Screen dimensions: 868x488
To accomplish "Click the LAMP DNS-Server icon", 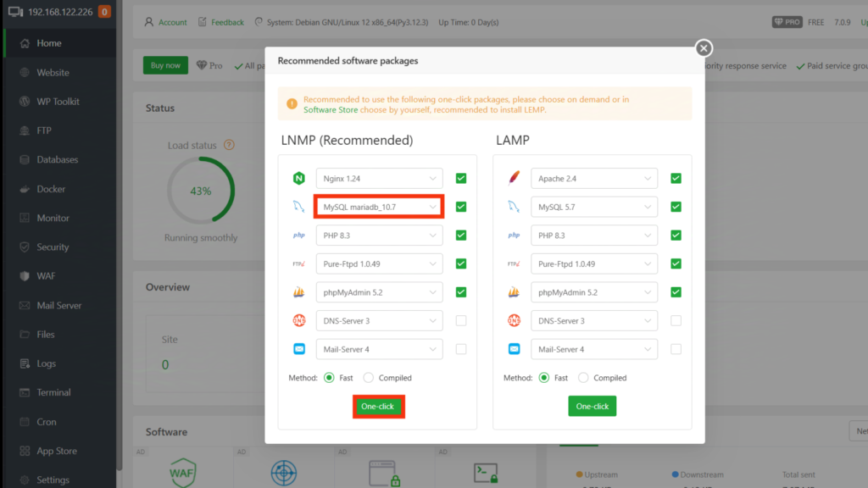I will [x=514, y=320].
